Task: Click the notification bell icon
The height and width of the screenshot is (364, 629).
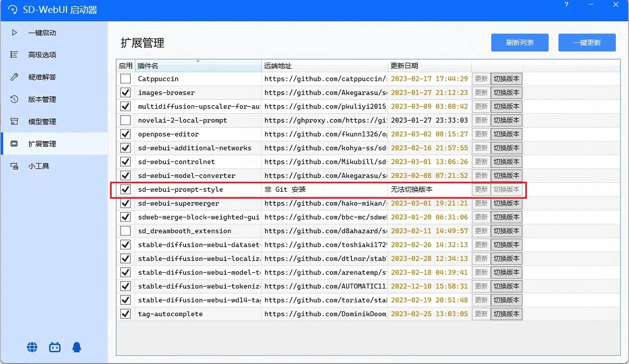Action: [77, 347]
